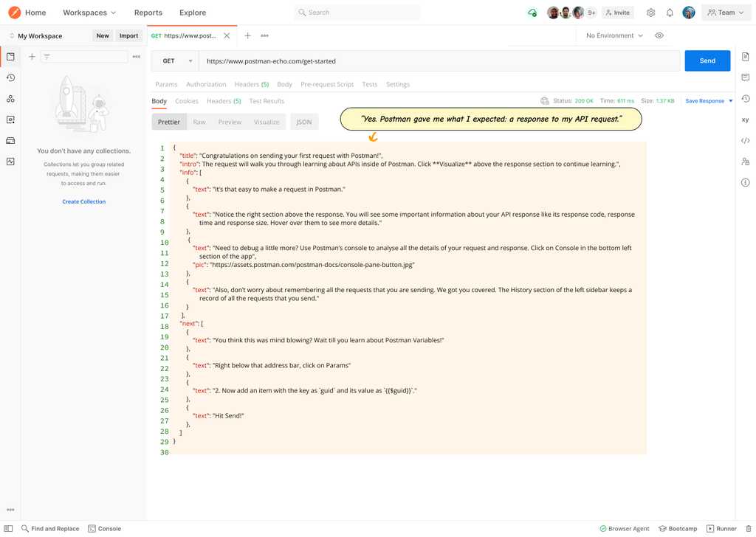This screenshot has width=756, height=537.
Task: Close the GET request tab
Action: (x=227, y=35)
